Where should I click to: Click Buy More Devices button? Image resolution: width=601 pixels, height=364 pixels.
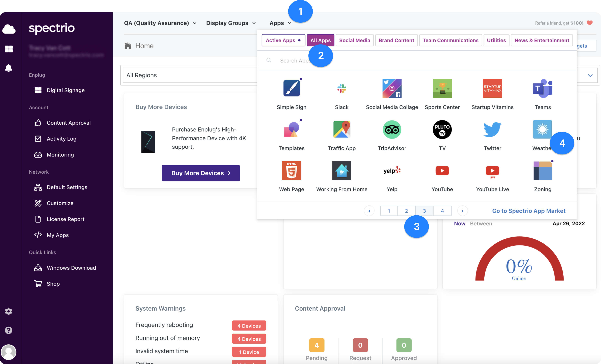(201, 173)
